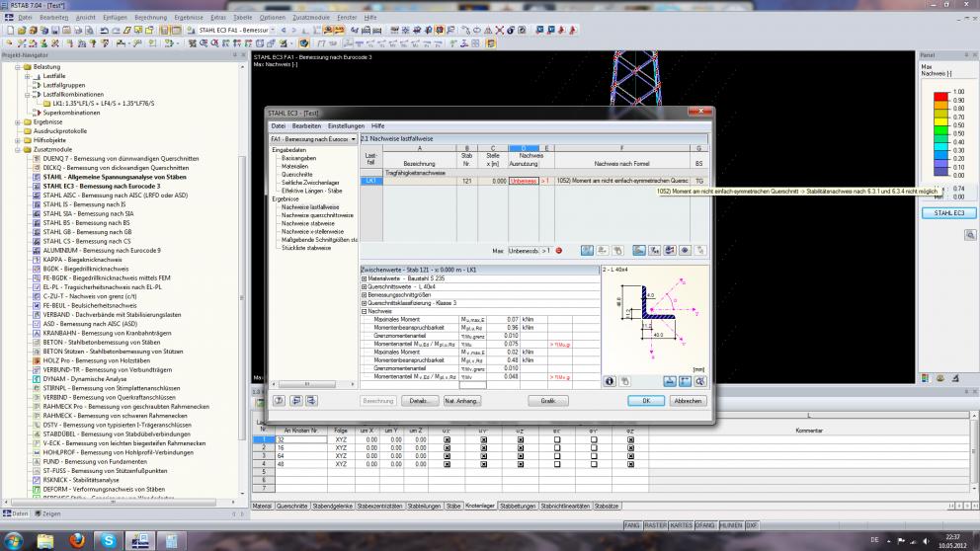Open Einstellungen menu in STAHL EC3 dialog
The width and height of the screenshot is (980, 551).
(x=346, y=126)
